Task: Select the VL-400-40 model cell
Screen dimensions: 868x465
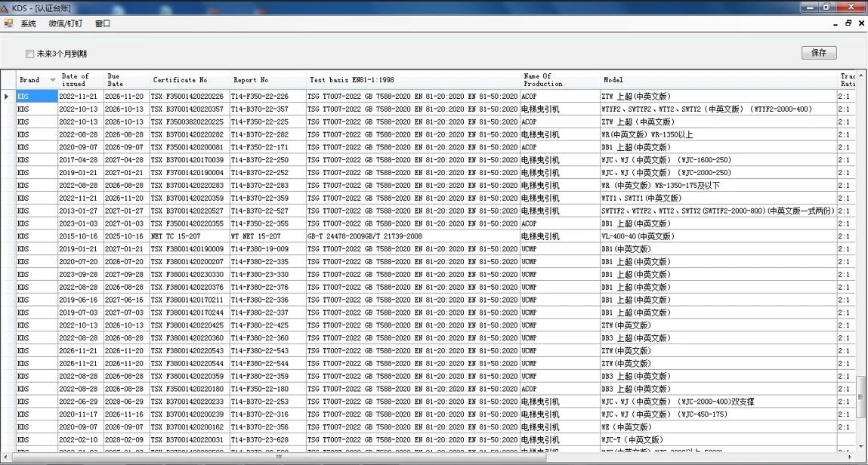Action: [x=718, y=236]
